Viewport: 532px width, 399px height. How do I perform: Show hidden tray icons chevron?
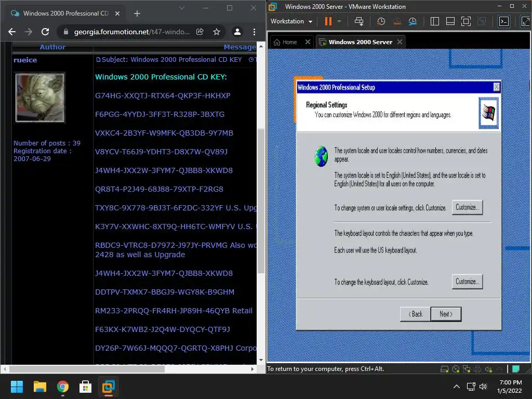[x=457, y=387]
